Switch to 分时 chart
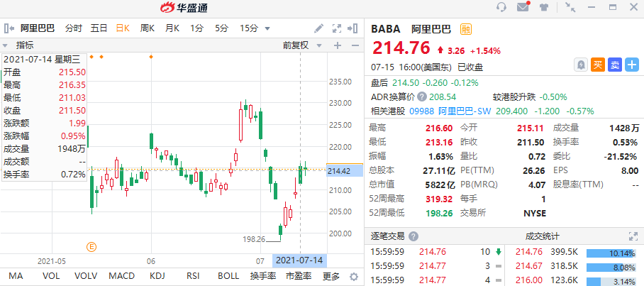644x286 pixels. click(x=74, y=28)
